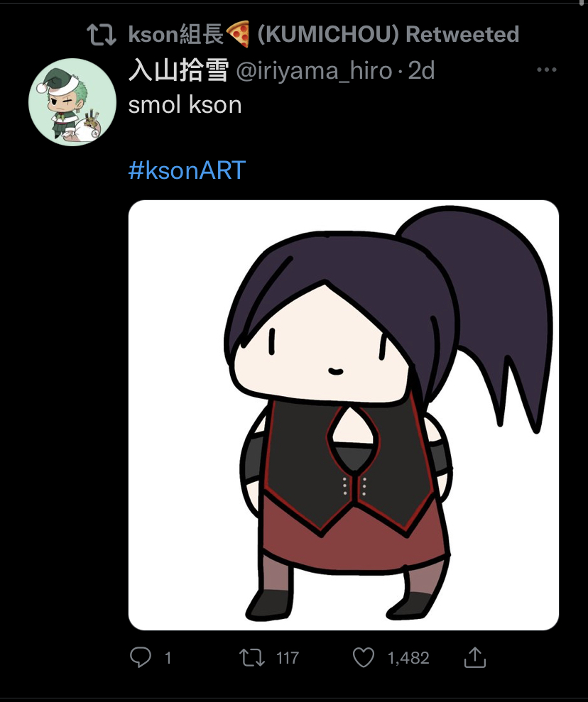Click the 2d timestamp of the tweet

[421, 71]
